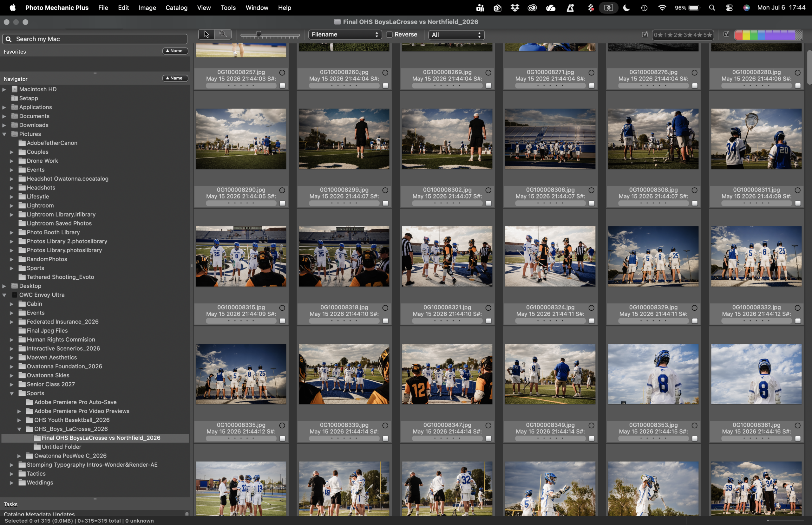The height and width of the screenshot is (525, 812).
Task: Select Final Jpeg Files folder
Action: click(47, 331)
